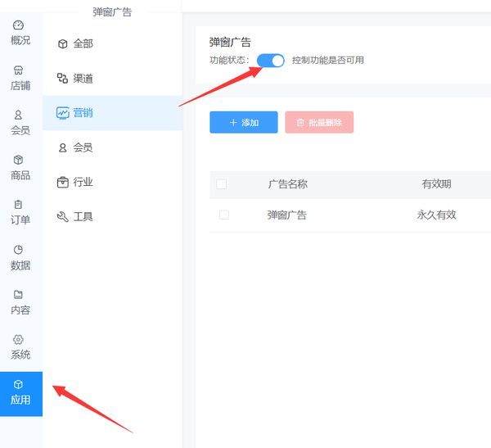491x448 pixels.
Task: Click the blue 添加 button
Action: [x=244, y=122]
